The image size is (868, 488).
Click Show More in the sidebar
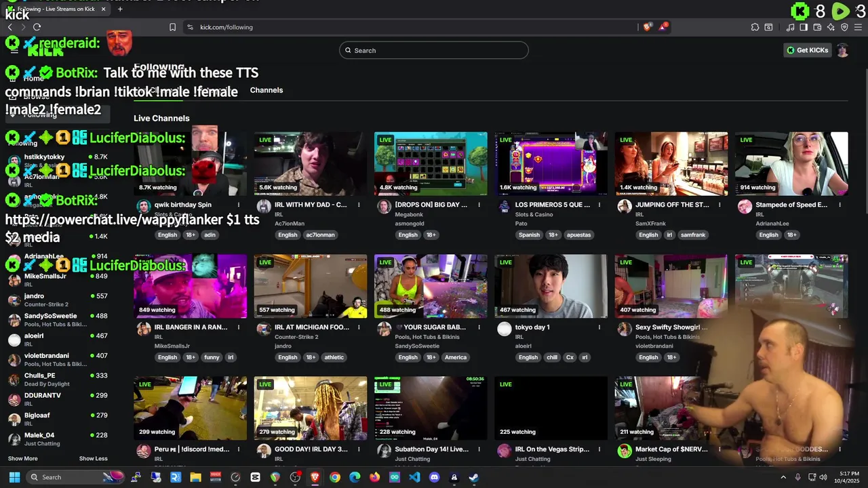[x=22, y=459]
